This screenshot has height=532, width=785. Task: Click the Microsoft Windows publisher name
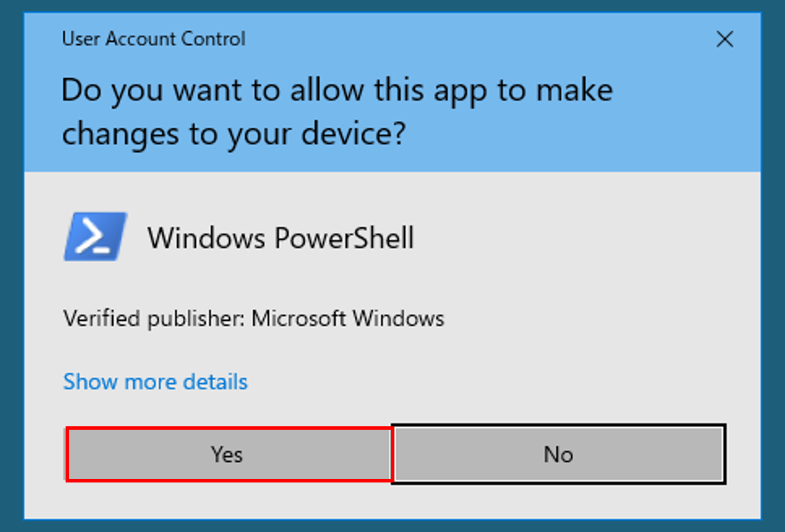(348, 318)
